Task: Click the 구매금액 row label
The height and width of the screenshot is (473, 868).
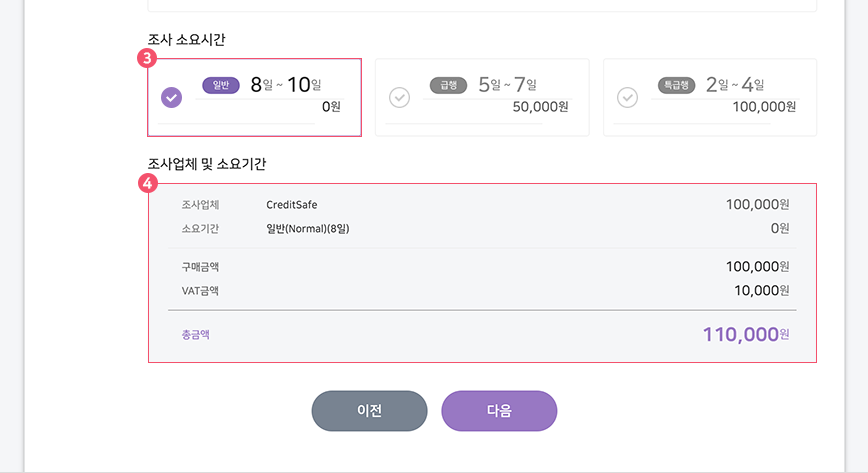Action: tap(200, 267)
